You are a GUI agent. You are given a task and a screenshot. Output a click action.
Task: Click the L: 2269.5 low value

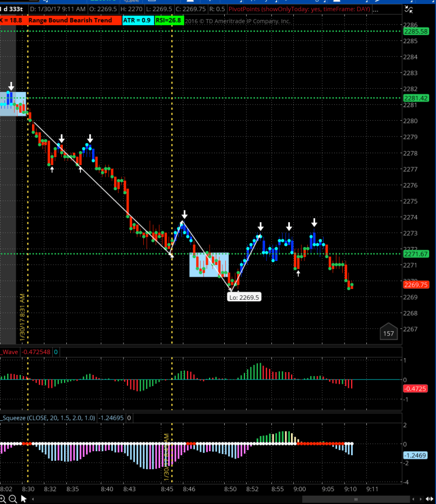(x=158, y=9)
